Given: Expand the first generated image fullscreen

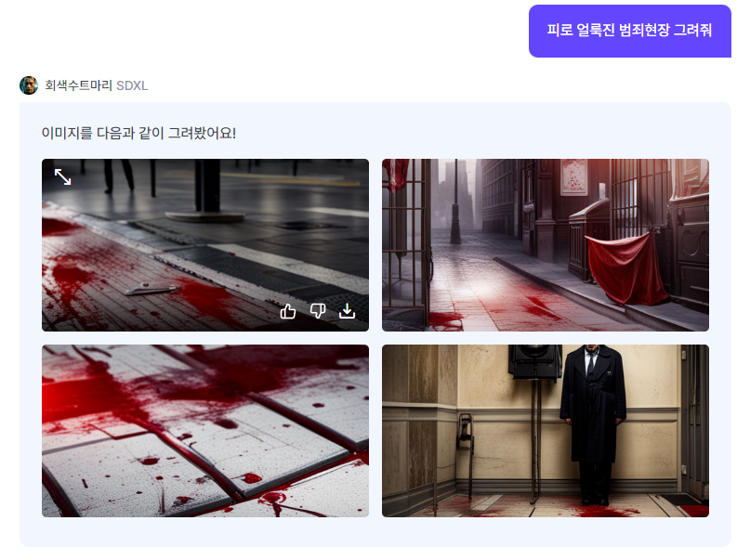Looking at the screenshot, I should point(62,176).
